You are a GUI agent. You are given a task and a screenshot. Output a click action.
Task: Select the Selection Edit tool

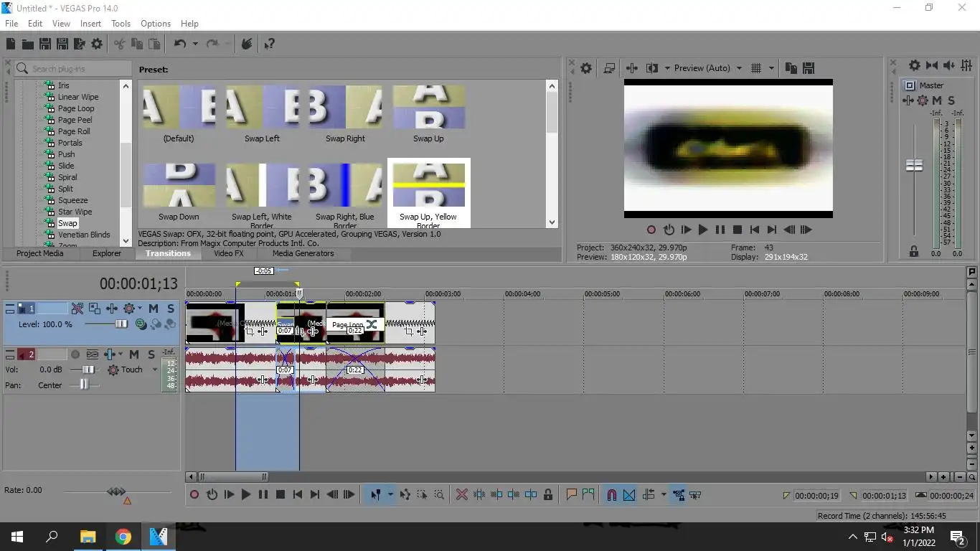point(422,495)
